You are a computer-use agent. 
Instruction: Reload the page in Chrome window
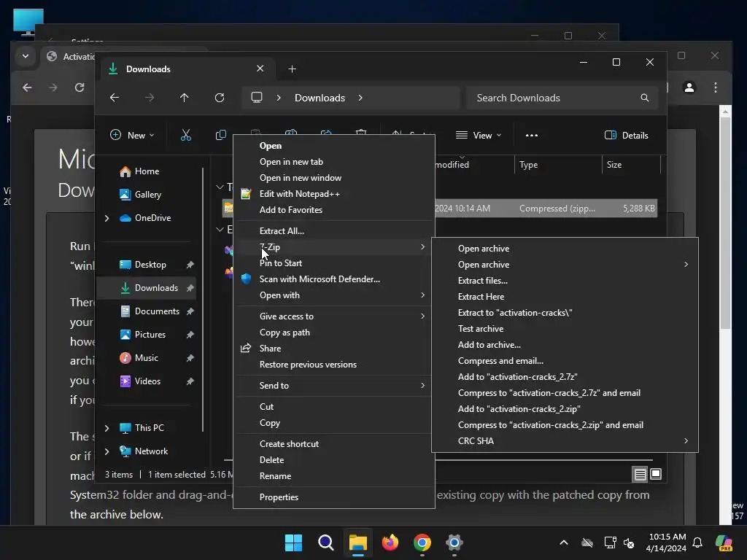[80, 87]
